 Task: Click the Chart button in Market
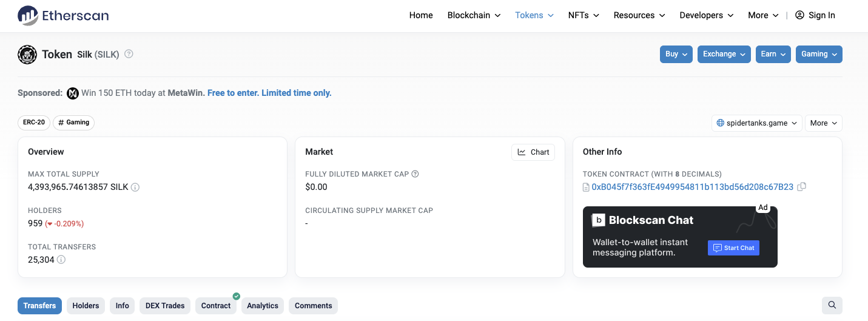[x=533, y=152]
